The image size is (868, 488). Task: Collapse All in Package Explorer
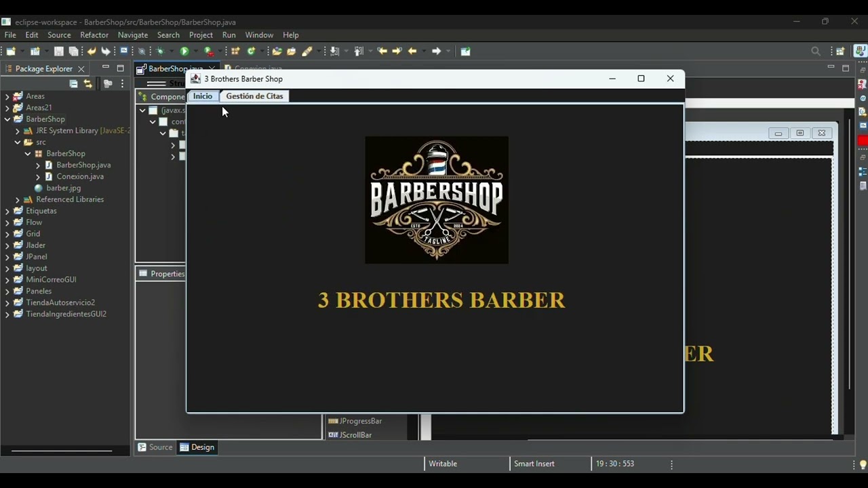point(73,83)
